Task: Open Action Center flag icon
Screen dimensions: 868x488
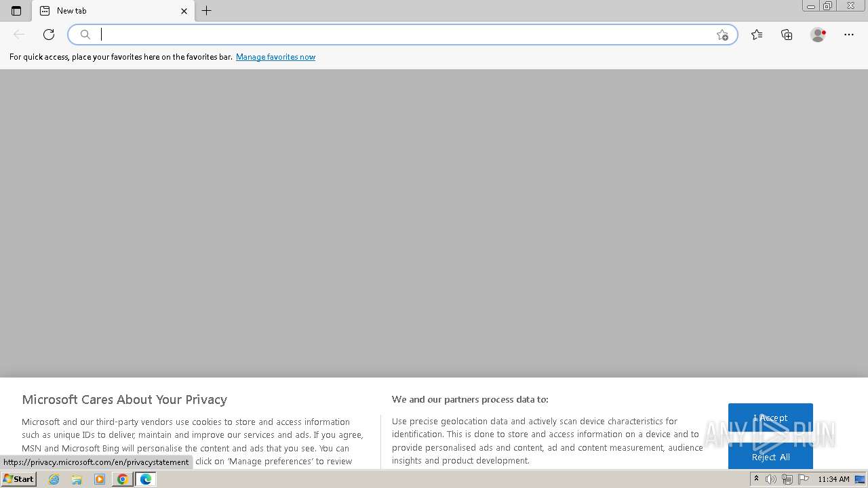Action: [804, 479]
